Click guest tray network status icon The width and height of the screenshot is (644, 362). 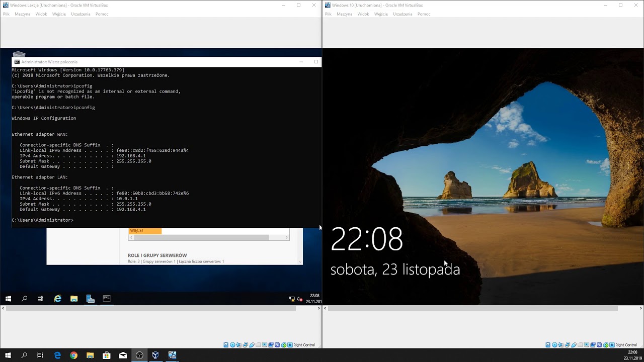[x=291, y=299]
